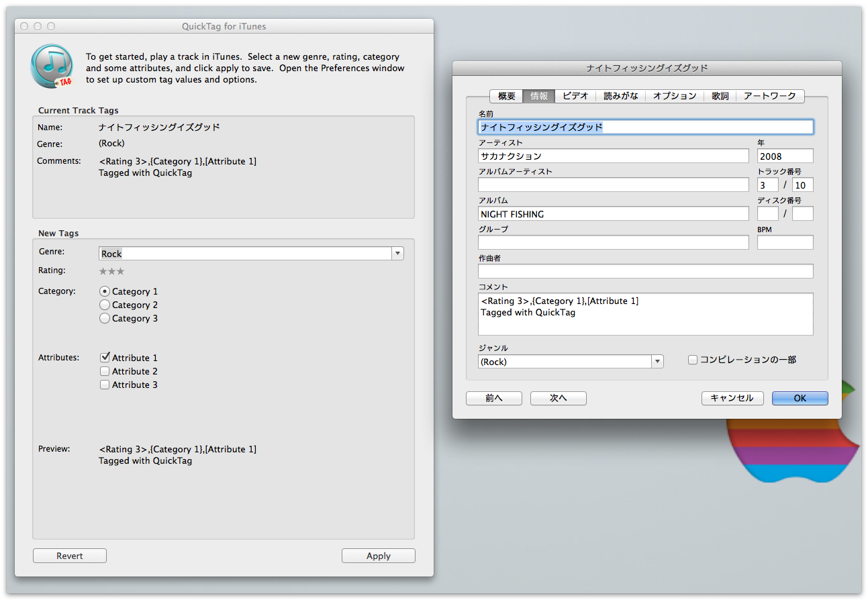Image resolution: width=868 pixels, height=600 pixels.
Task: Click the first ディスク番号 field
Action: pos(768,213)
